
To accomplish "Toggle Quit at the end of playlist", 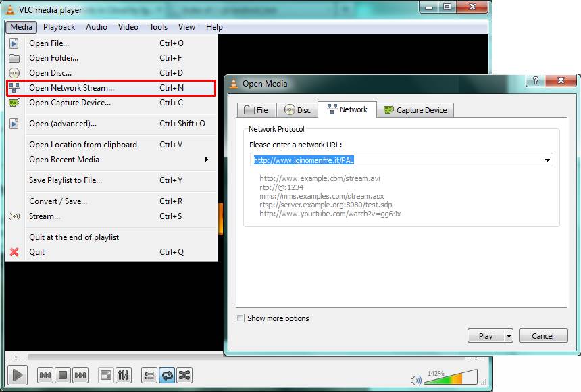I will pyautogui.click(x=111, y=237).
